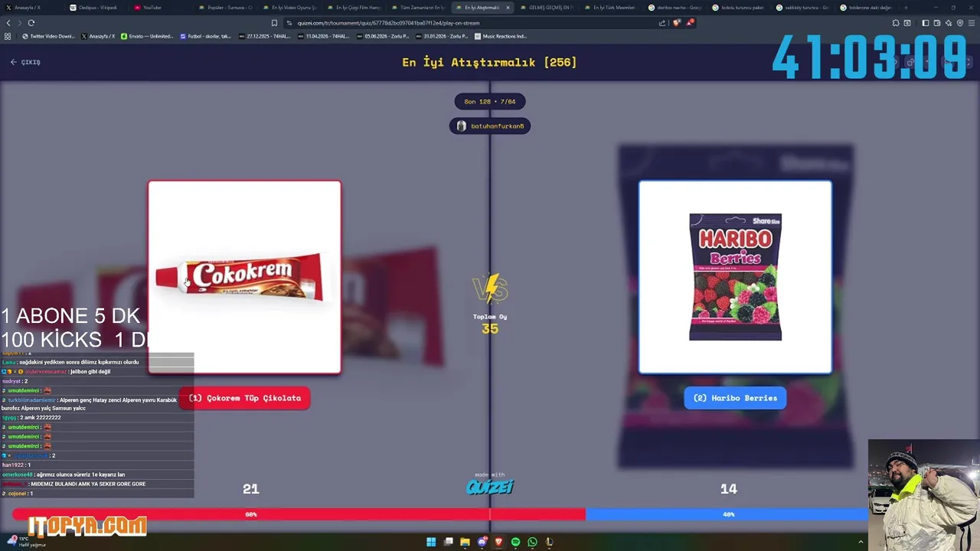The height and width of the screenshot is (551, 980).
Task: Click the 'Toplam Oy 35' total label
Action: point(490,324)
